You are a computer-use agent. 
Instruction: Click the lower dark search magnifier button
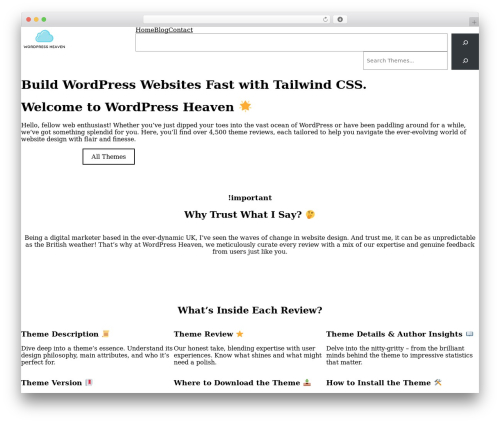point(465,61)
